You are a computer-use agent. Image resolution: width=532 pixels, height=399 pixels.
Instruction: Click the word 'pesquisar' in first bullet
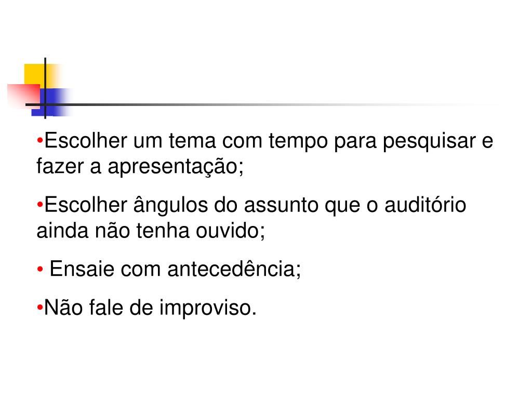429,141
